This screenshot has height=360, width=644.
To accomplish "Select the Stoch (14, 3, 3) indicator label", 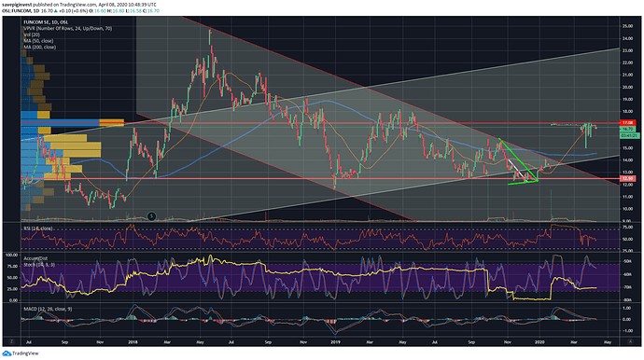I will click(x=39, y=265).
